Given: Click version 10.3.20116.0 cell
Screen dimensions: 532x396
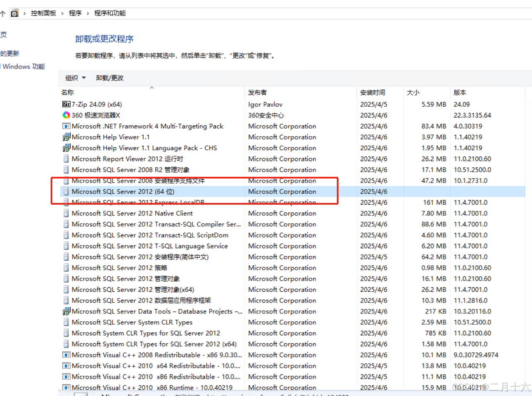Looking at the screenshot, I should 472,311.
